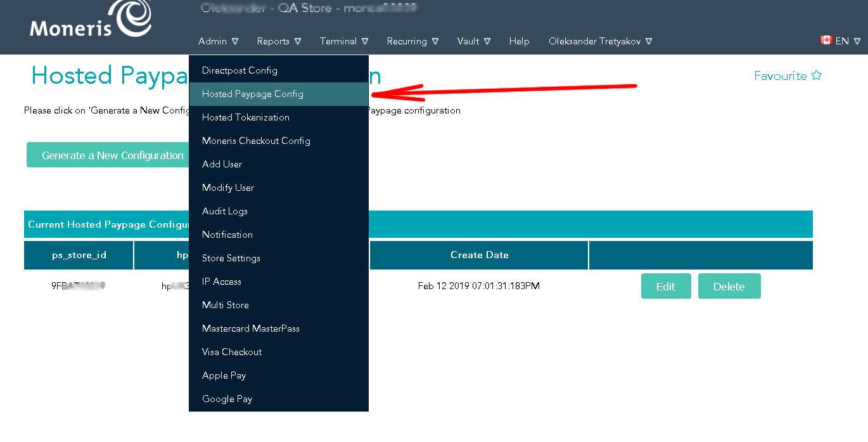
Task: Select Multi Store menu item
Action: (279, 305)
